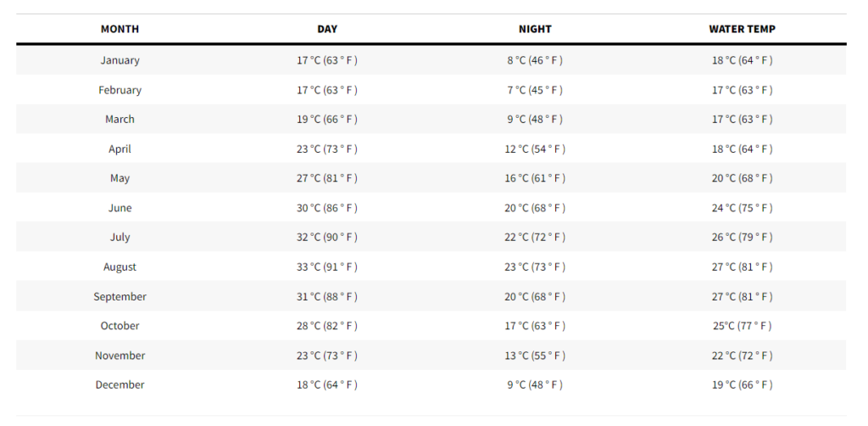The height and width of the screenshot is (426, 868).
Task: Click August's day temperature 33 °C
Action: click(x=327, y=267)
